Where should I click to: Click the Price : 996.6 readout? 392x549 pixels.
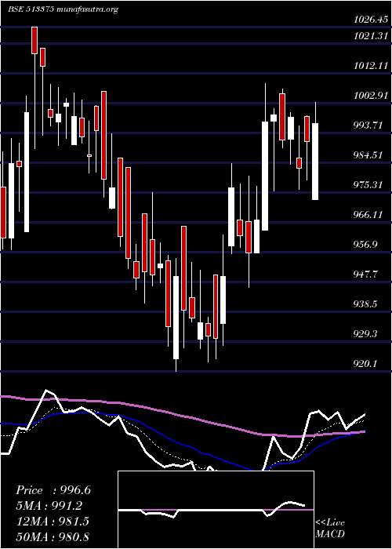53,490
